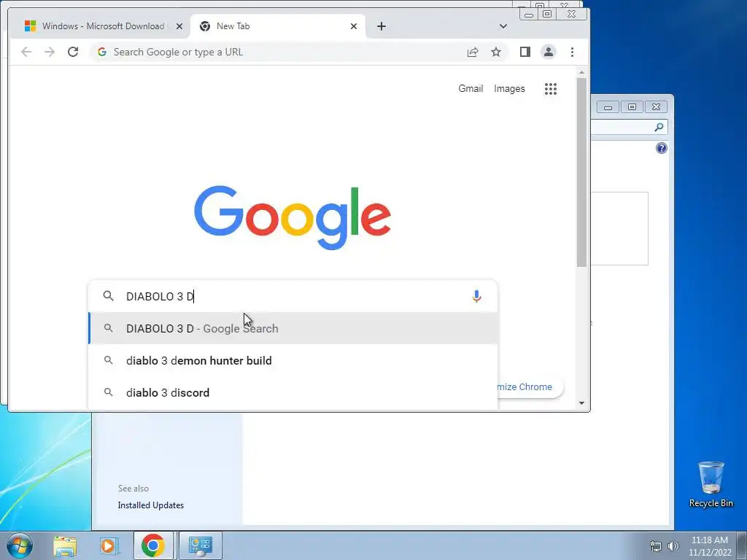Screen dimensions: 747x560
Task: Open the Google apps grid
Action: pyautogui.click(x=551, y=88)
